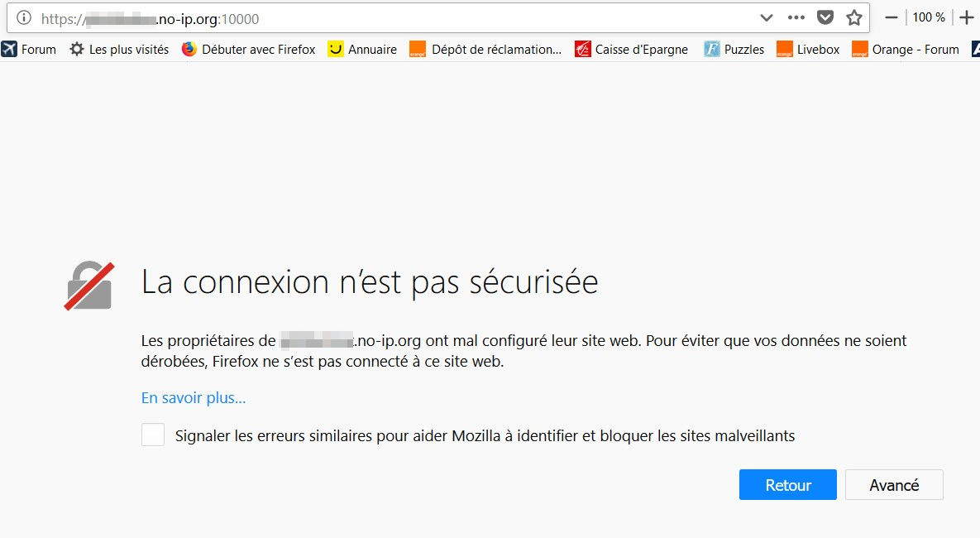The image size is (980, 538).
Task: Zoom out with the minus button
Action: pyautogui.click(x=891, y=17)
